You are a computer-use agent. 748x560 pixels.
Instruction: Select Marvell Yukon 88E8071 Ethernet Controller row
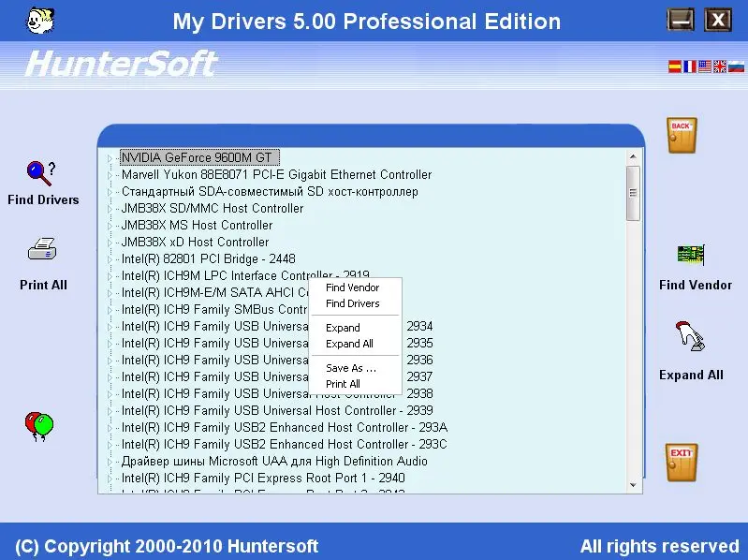[x=276, y=174]
